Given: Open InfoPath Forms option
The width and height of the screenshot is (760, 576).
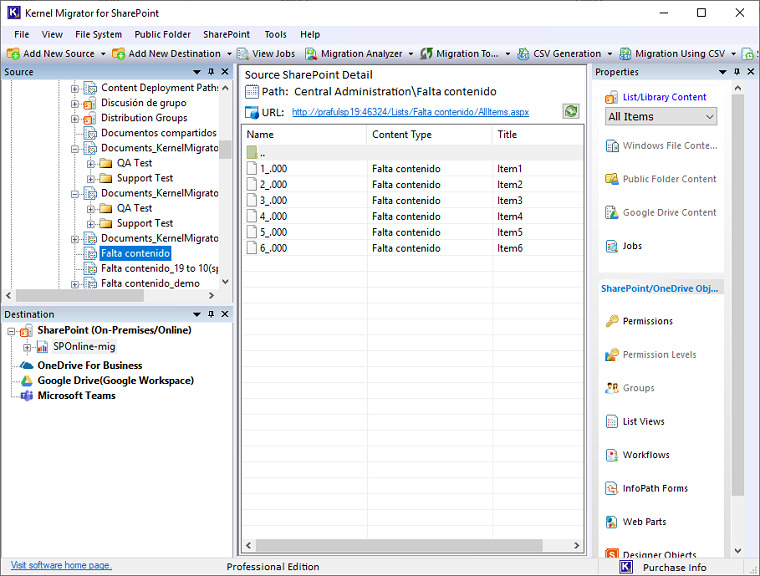Looking at the screenshot, I should [647, 488].
